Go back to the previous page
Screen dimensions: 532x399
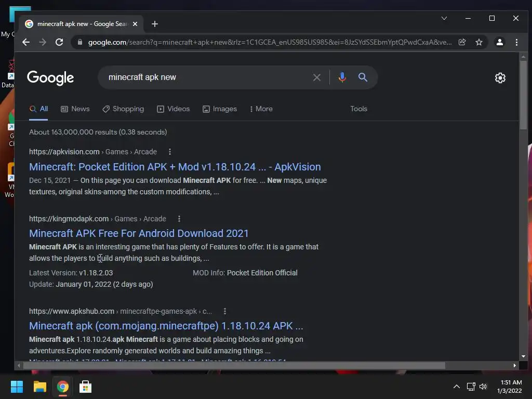(x=26, y=42)
